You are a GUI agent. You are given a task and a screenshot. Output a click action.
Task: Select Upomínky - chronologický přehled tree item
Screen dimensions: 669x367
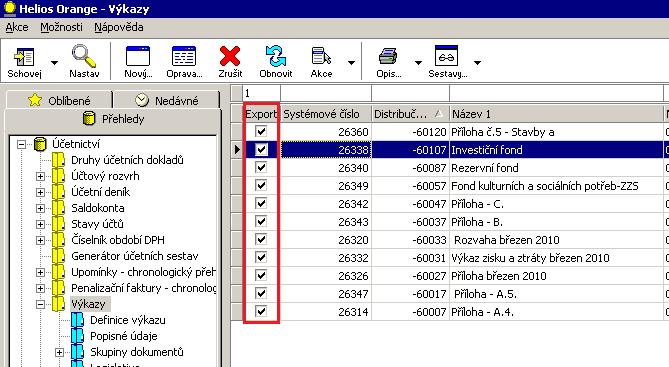(143, 272)
